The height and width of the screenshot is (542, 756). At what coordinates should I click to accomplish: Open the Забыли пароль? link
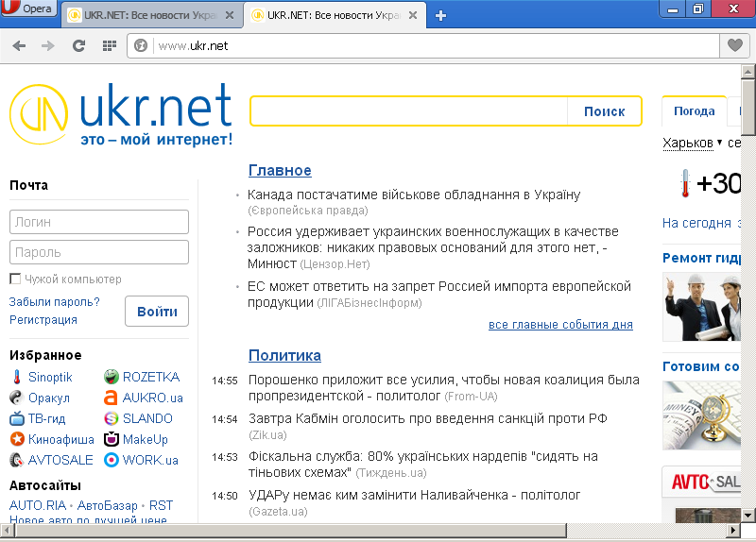(x=55, y=302)
